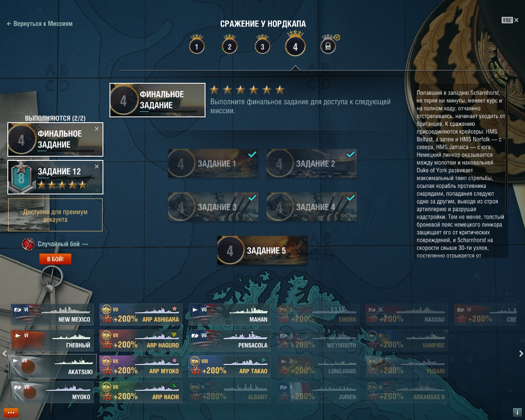Viewport: 525px width, 420px height.
Task: Select the Arkansas B ship
Action: [x=407, y=393]
